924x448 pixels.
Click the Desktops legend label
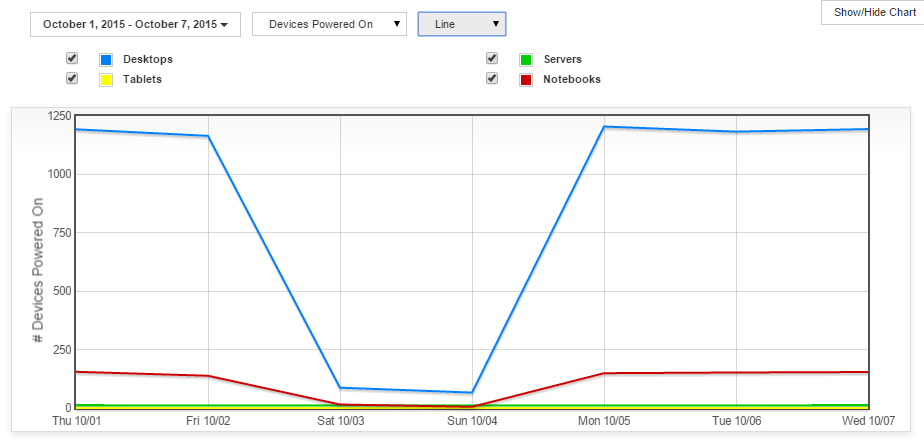point(147,60)
